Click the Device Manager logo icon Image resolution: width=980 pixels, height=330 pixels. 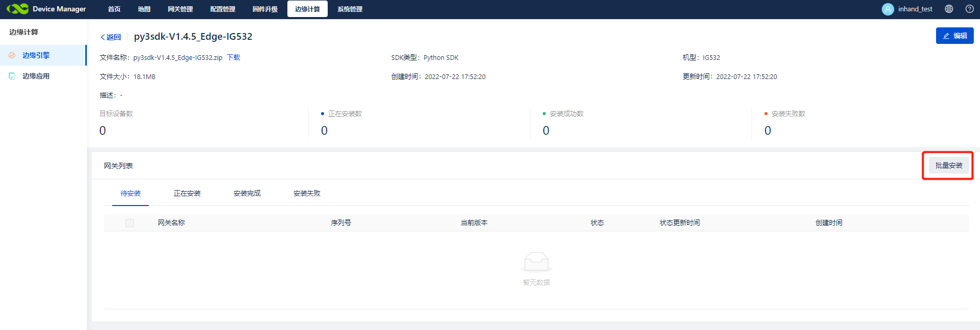18,9
